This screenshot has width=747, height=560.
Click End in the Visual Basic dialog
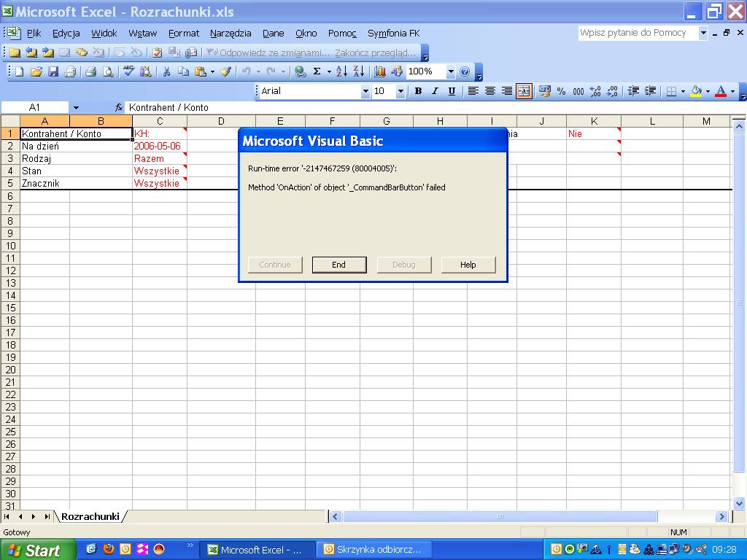tap(339, 265)
